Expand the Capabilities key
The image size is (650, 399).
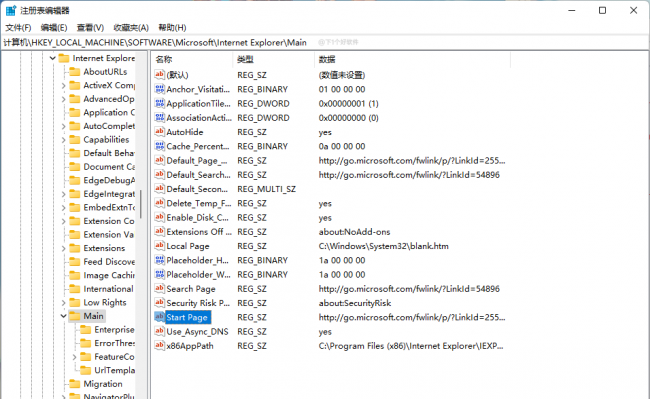pos(63,140)
